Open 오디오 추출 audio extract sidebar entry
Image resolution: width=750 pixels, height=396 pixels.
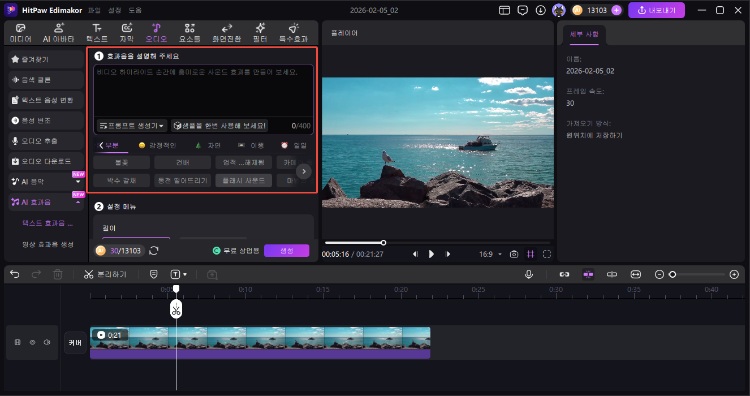(45, 141)
